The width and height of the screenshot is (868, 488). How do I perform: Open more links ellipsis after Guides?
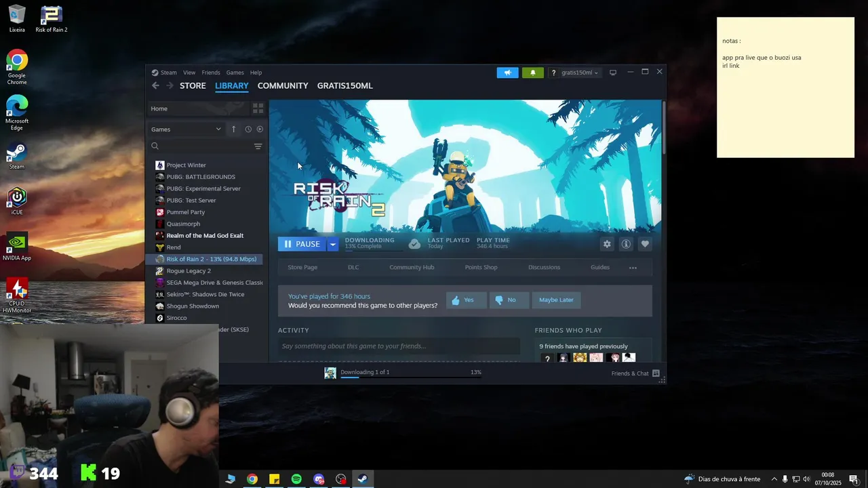pos(633,268)
